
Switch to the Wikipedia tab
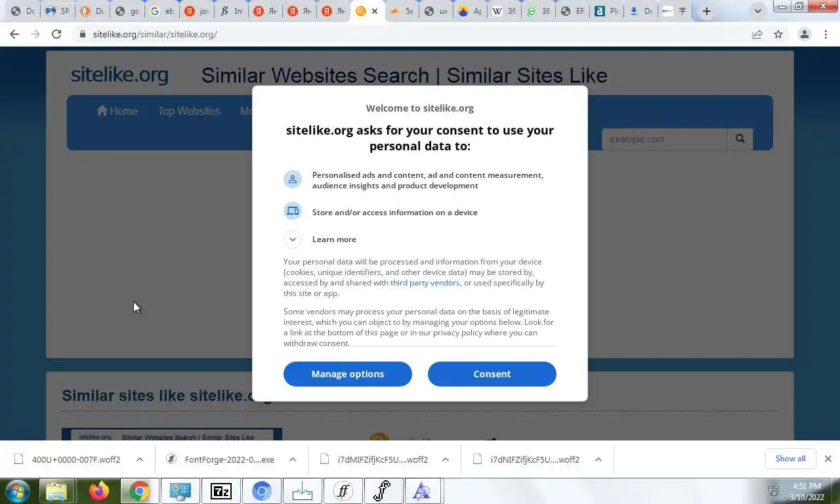505,11
